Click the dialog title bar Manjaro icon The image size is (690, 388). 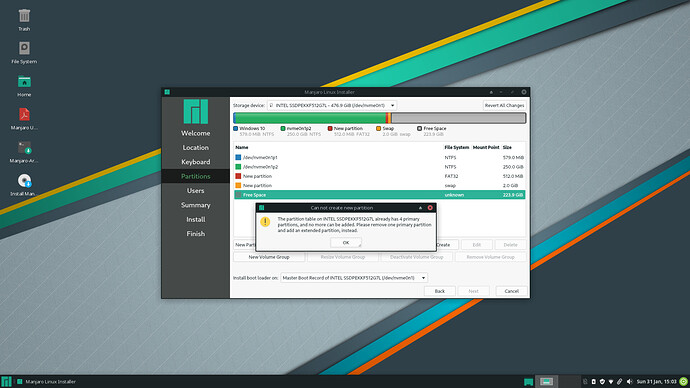click(x=262, y=208)
